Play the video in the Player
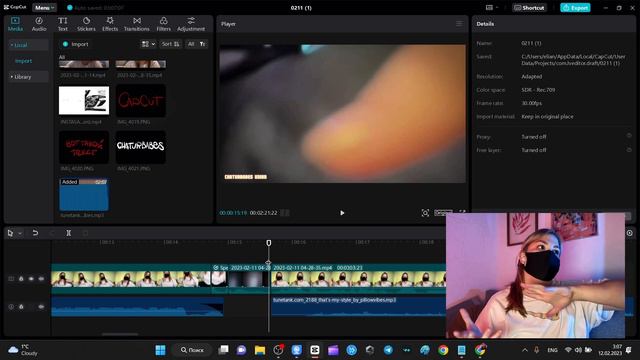The height and width of the screenshot is (360, 640). coord(342,213)
